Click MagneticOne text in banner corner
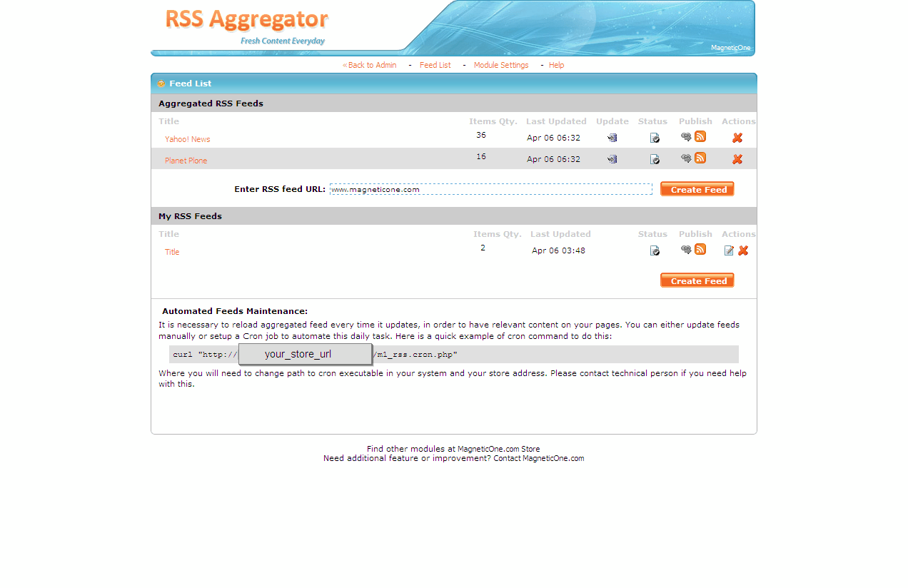908x588 pixels. point(730,48)
